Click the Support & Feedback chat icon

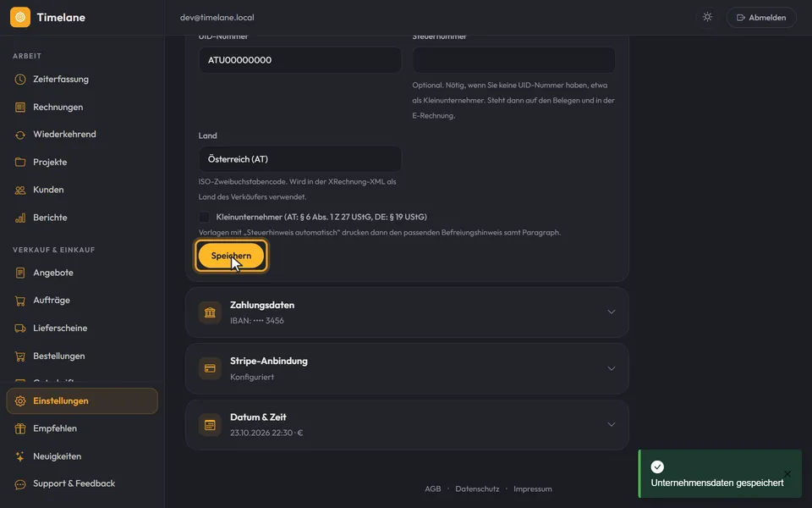(x=20, y=484)
